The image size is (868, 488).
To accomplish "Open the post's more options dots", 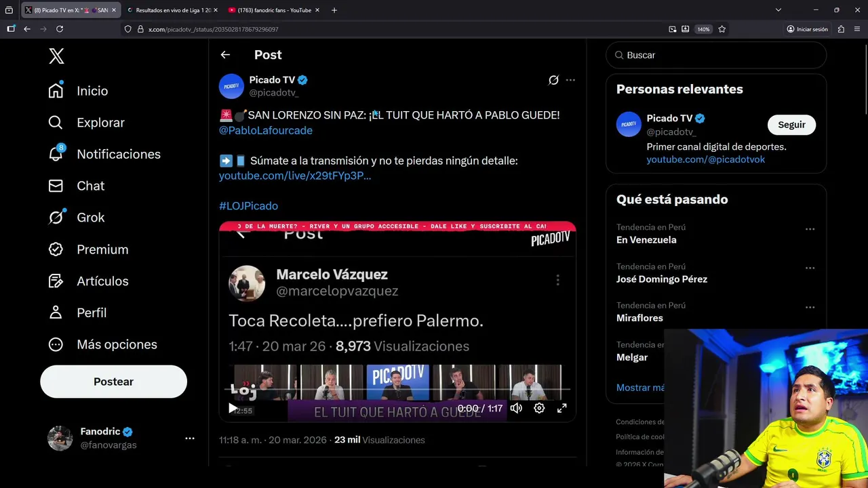I will coord(570,80).
